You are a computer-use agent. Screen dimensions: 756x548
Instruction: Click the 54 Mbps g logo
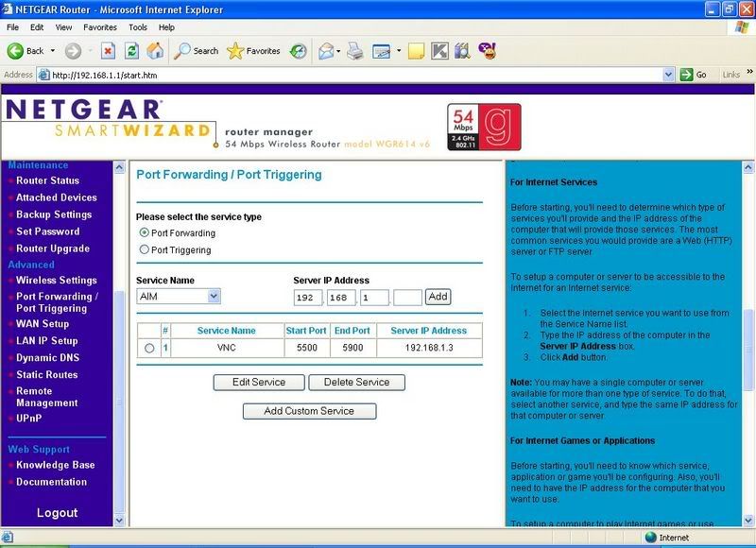(484, 127)
